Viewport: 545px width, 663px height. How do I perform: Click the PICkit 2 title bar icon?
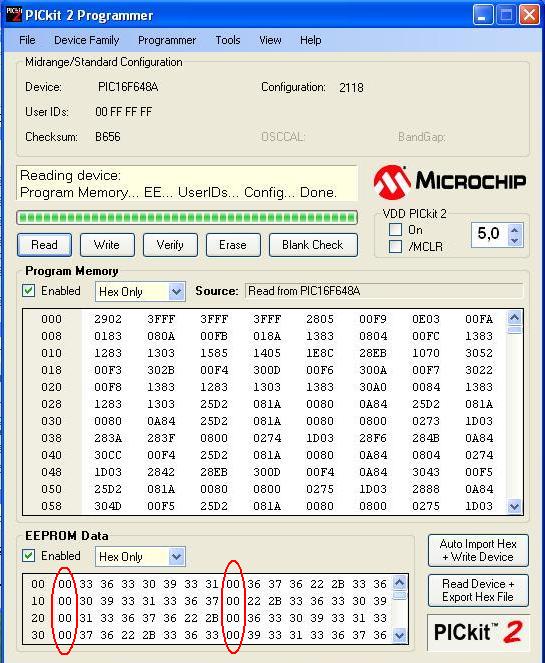(14, 15)
